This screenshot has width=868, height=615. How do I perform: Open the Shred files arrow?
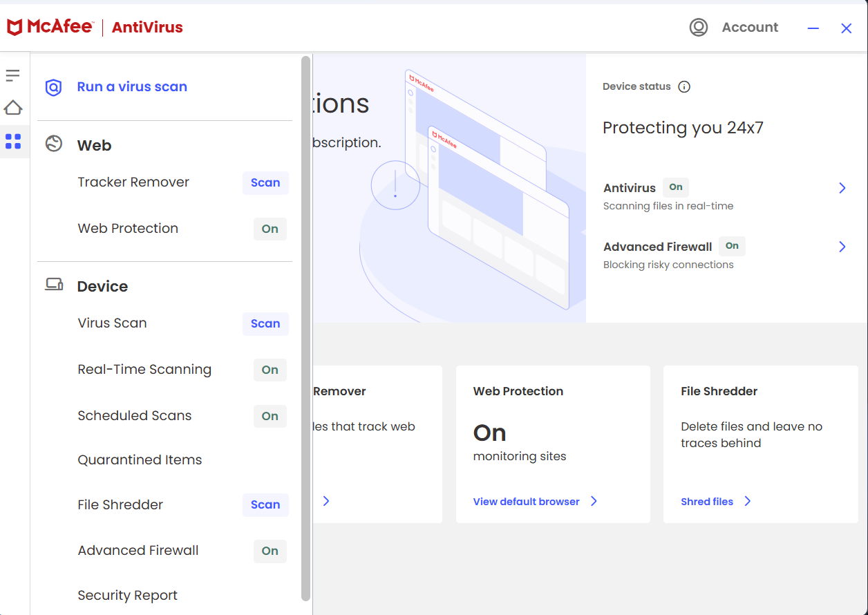click(x=748, y=502)
